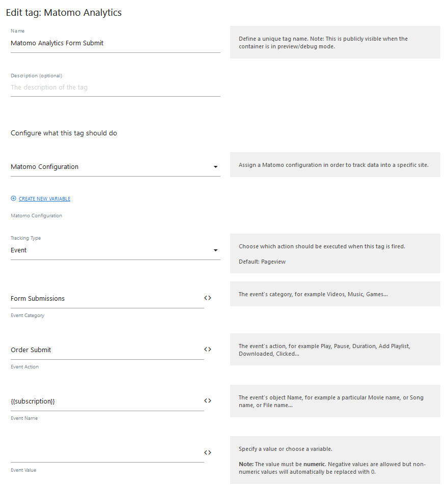Follow the Create New Variable link
Viewport: 448px width, 488px height.
point(44,199)
